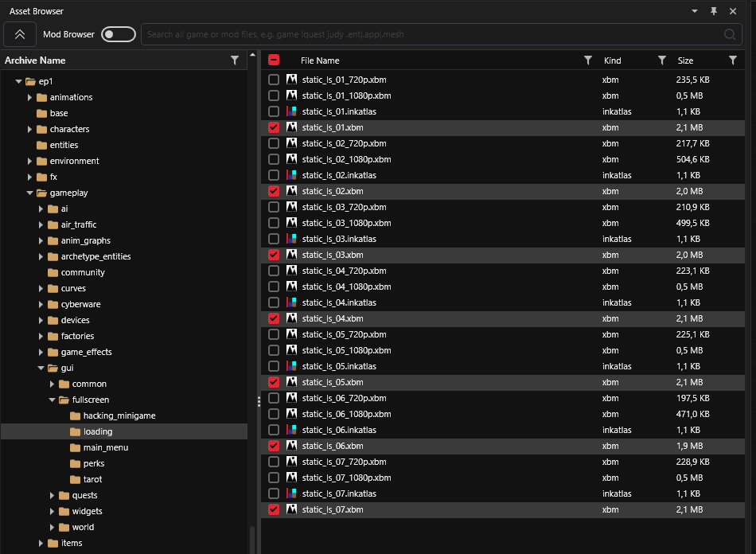
Task: Open the File Name column filter
Action: coord(588,60)
